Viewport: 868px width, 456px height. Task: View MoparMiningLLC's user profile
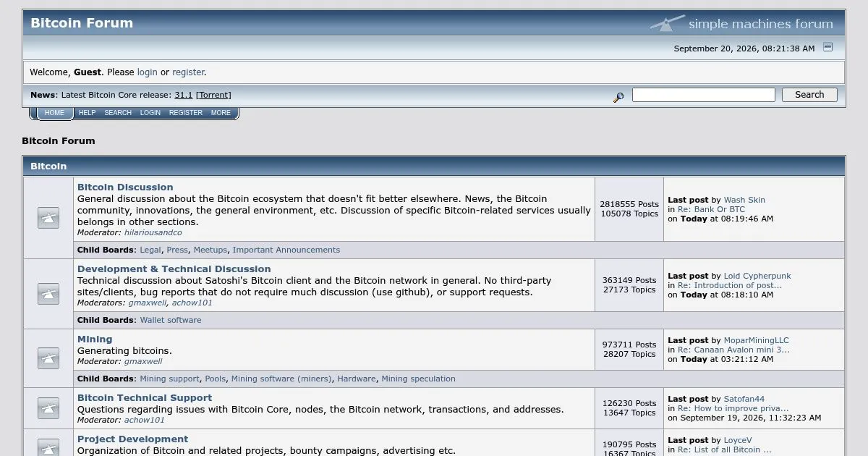(x=757, y=340)
